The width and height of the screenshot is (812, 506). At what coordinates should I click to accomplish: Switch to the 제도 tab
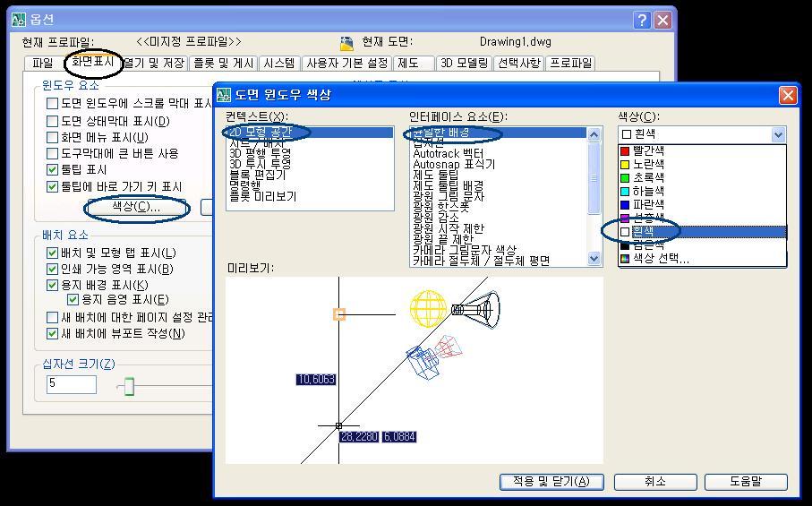(x=414, y=64)
